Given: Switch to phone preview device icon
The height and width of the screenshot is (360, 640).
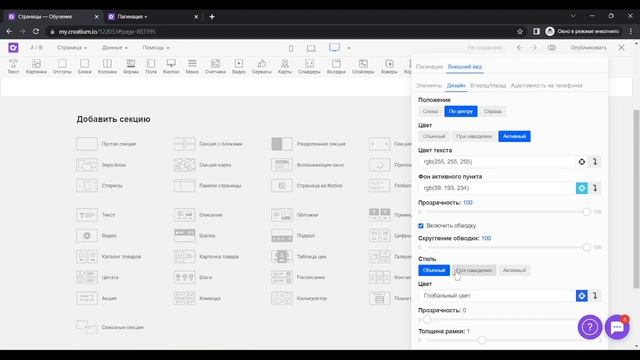Looking at the screenshot, I should point(291,48).
